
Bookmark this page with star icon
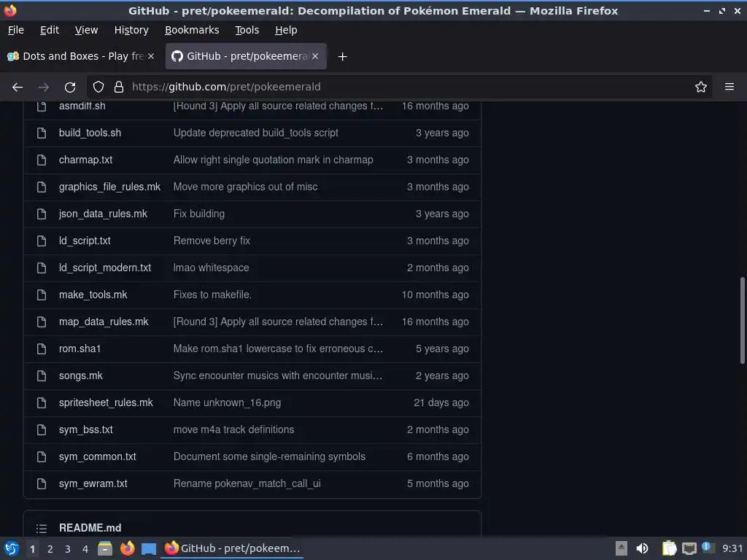[701, 87]
